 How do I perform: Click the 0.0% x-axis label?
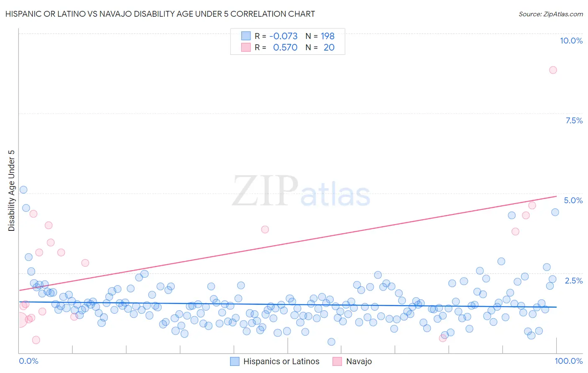point(28,361)
